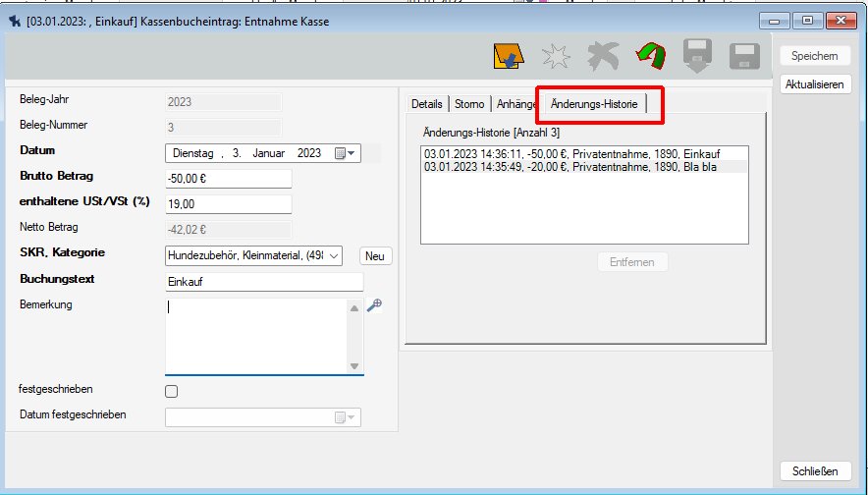
Task: Click into the Brutto Betrag field
Action: click(228, 179)
